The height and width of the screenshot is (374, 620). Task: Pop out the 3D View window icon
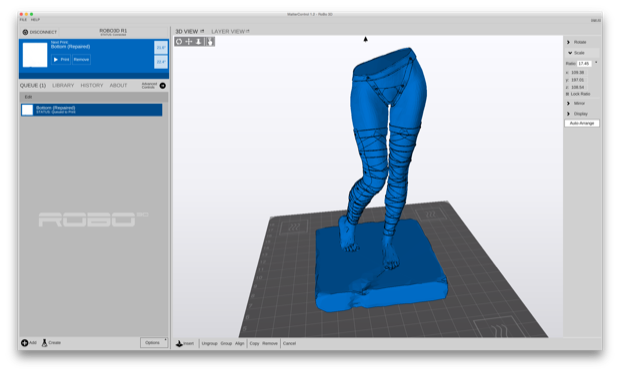coord(202,31)
